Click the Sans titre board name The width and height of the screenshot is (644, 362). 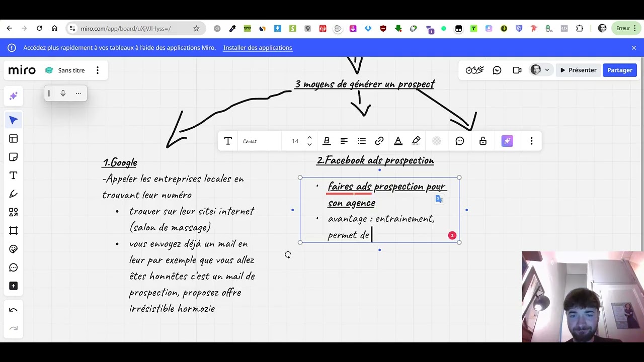[71, 70]
